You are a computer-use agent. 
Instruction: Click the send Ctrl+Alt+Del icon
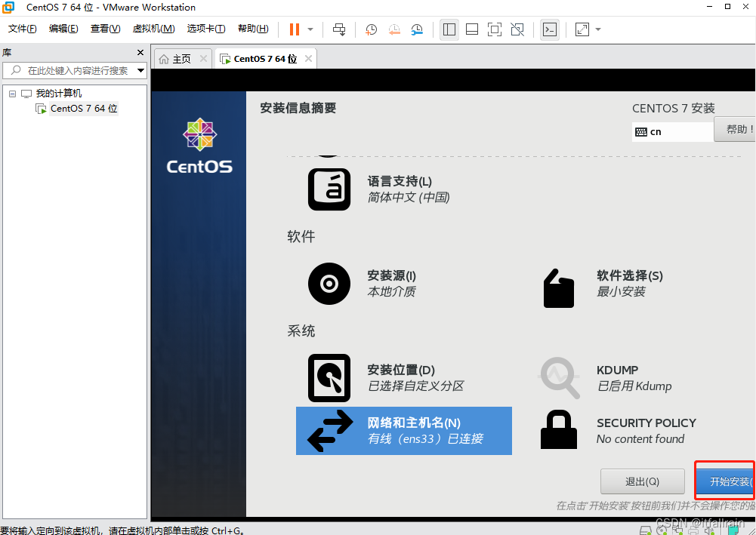pos(339,29)
